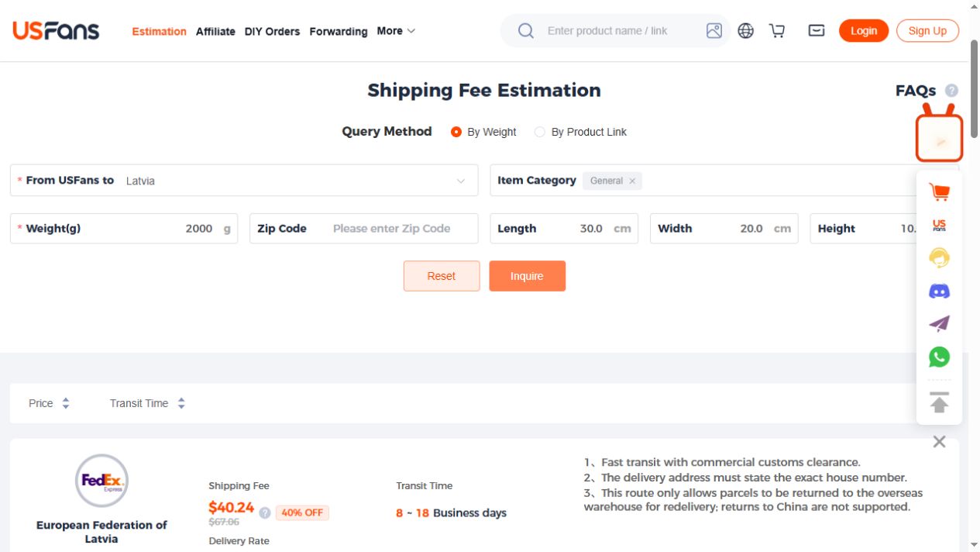Click the help icon next to FAQs
The width and height of the screenshot is (980, 552).
point(952,91)
